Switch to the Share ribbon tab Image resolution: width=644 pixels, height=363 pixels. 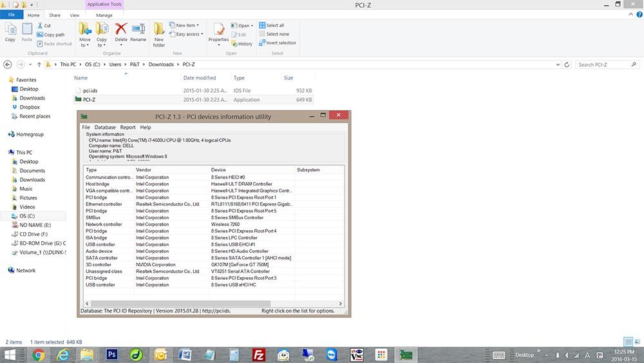coord(55,15)
